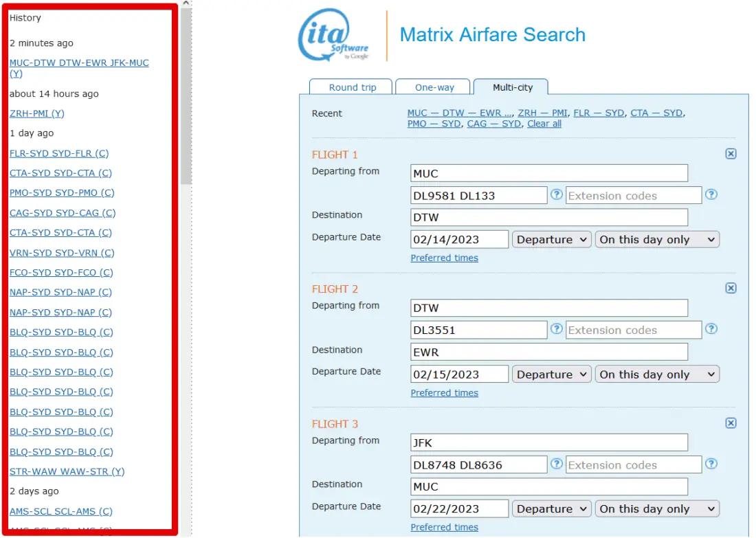
Task: Switch to the One-way tab
Action: 434,87
